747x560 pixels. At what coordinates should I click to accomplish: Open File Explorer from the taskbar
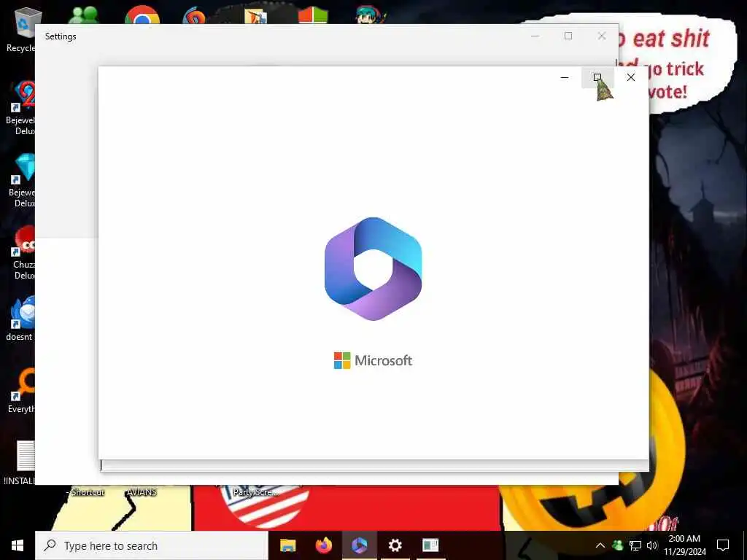(x=287, y=545)
